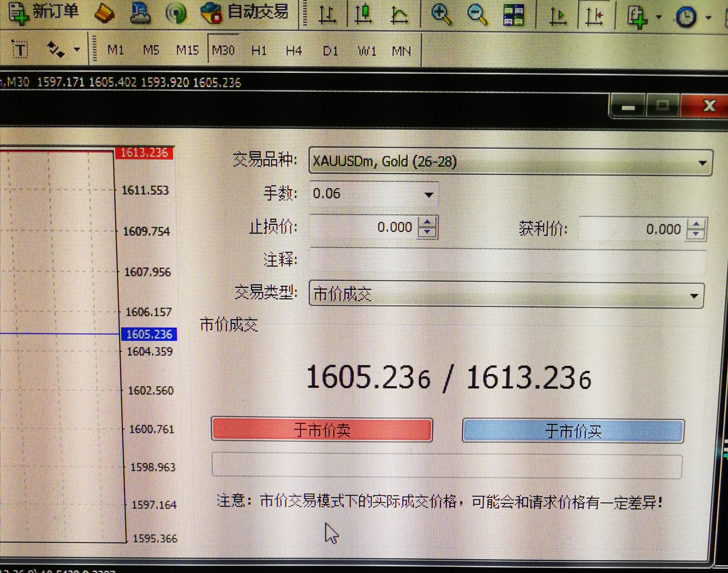Open the lot size volume dropdown

click(428, 195)
